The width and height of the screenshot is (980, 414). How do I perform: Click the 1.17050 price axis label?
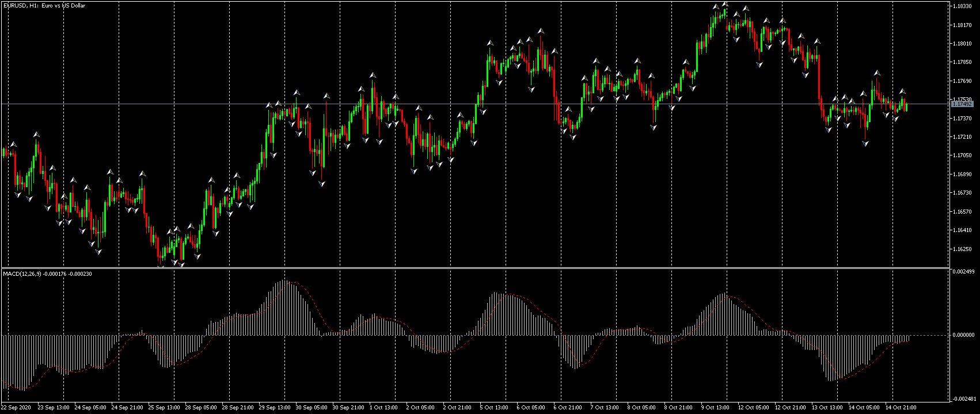point(962,155)
